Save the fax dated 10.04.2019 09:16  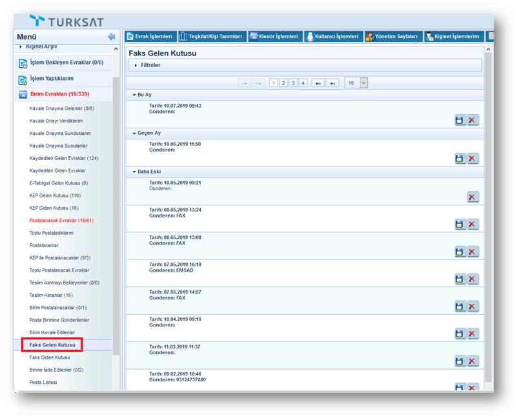coord(460,334)
